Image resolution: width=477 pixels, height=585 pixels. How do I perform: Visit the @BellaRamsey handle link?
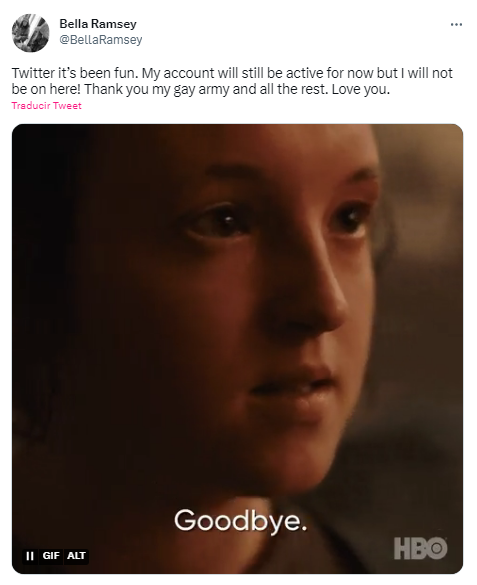tap(101, 40)
